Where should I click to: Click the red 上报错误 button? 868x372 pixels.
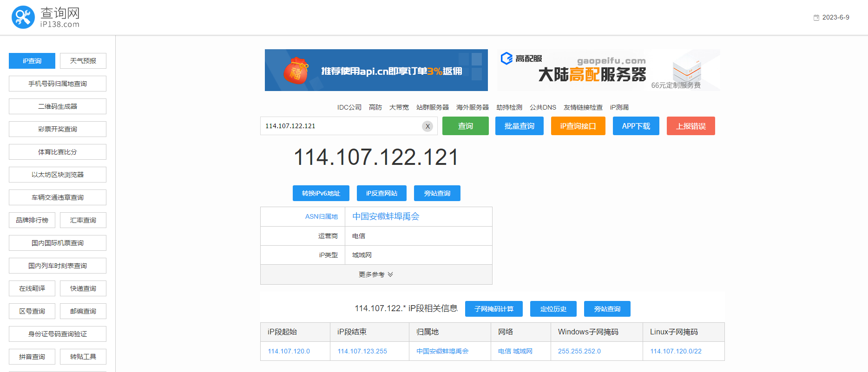(691, 126)
